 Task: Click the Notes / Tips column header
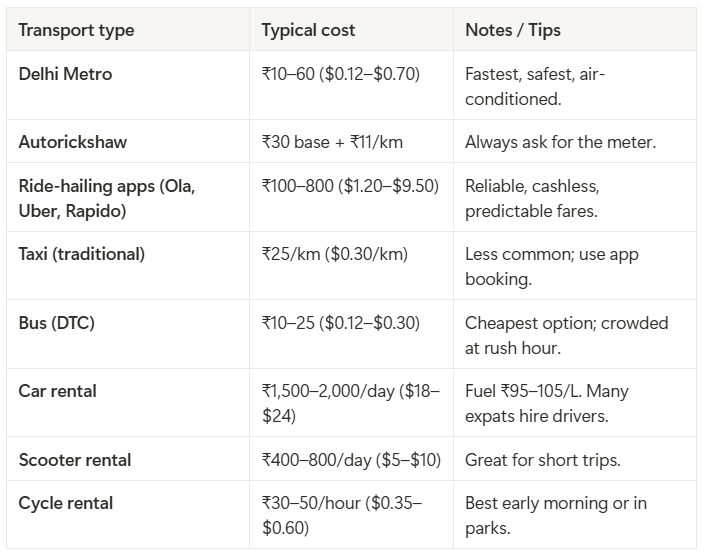coord(513,30)
